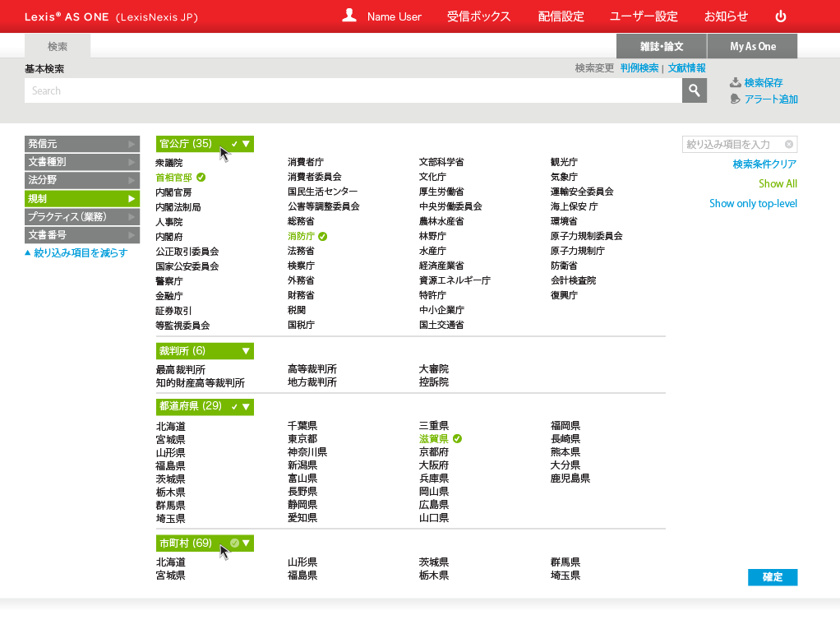Screen dimensions: 840x629
Task: Click the checkmark beside 消防庁
Action: (322, 236)
